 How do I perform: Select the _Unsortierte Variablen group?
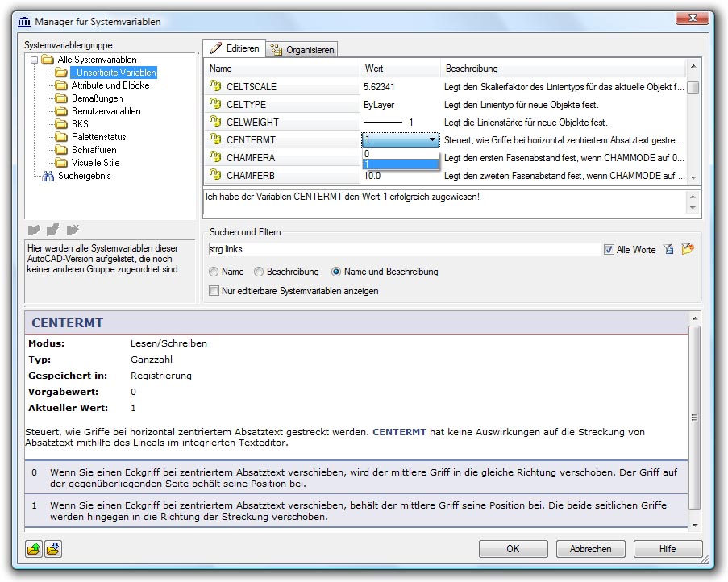click(114, 73)
